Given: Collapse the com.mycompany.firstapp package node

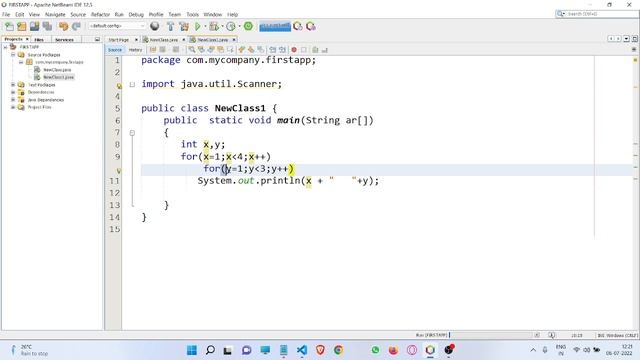Looking at the screenshot, I should [x=21, y=62].
